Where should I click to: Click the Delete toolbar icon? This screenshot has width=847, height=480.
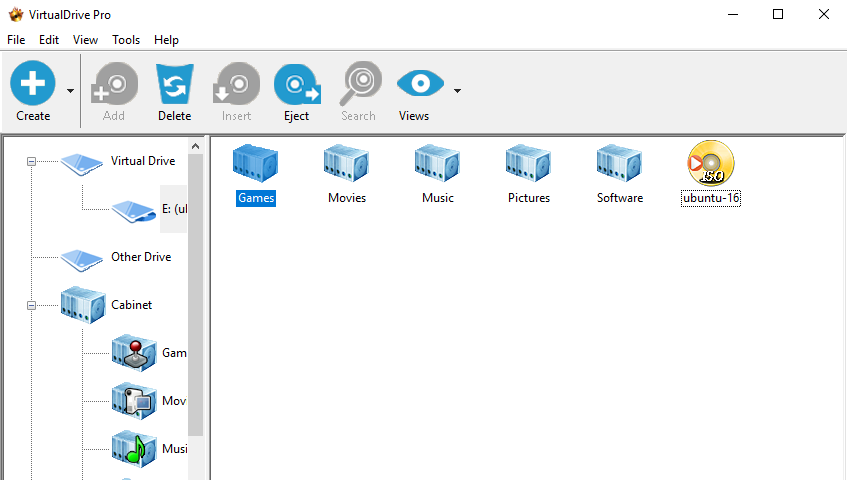coord(174,84)
